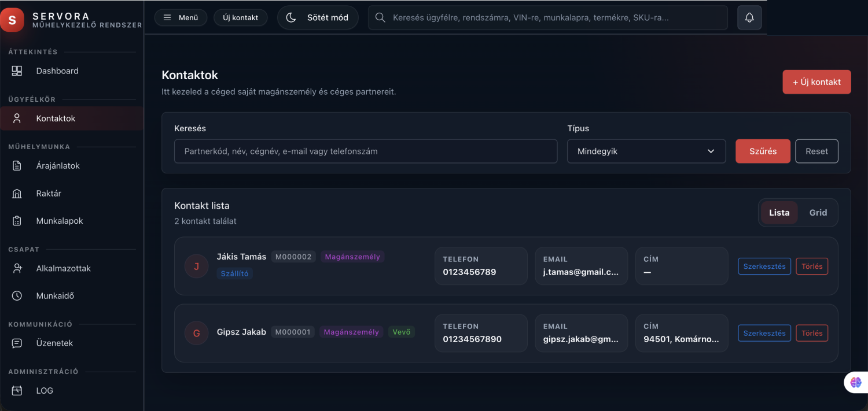Screen dimensions: 868x411
Task: Go to Üzenetek messages
Action: [x=72, y=343]
